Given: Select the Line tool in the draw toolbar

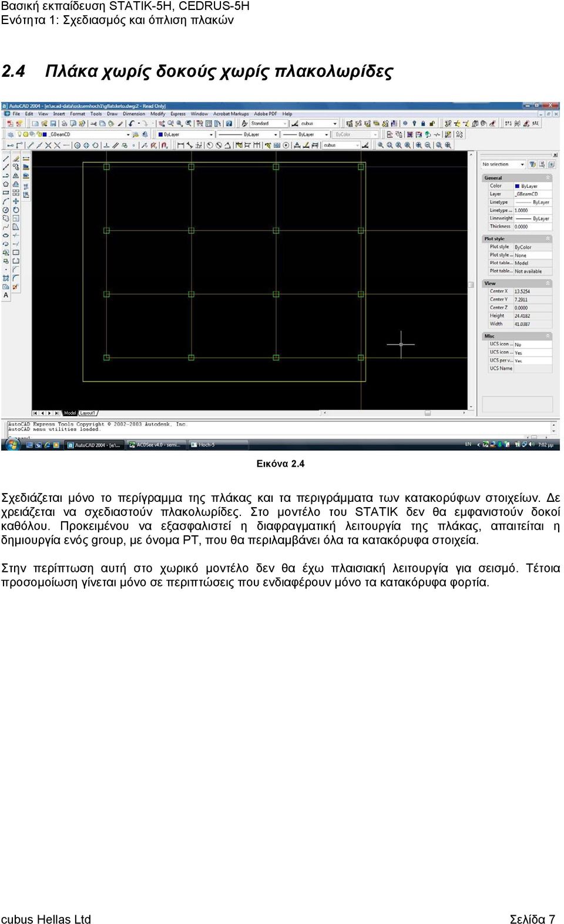Looking at the screenshot, I should click(x=6, y=159).
